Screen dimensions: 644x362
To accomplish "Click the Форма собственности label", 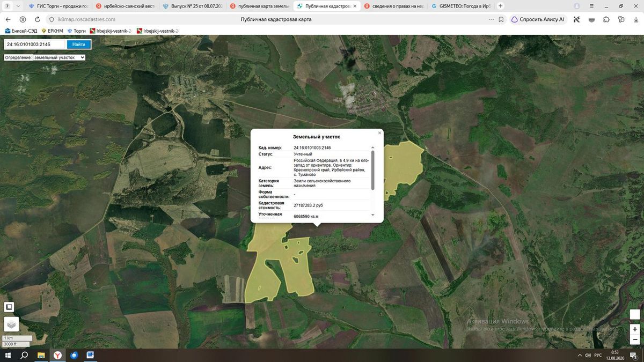I will [274, 194].
